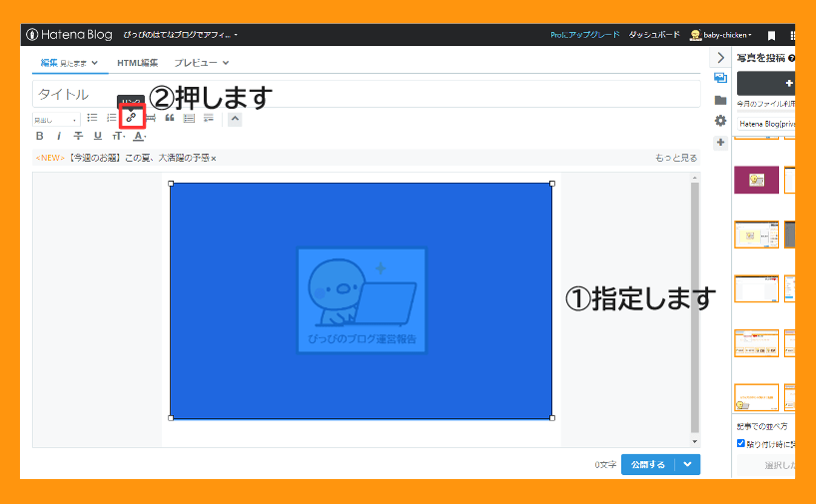816x504 pixels.
Task: Open the font size dropdown
Action: point(119,137)
